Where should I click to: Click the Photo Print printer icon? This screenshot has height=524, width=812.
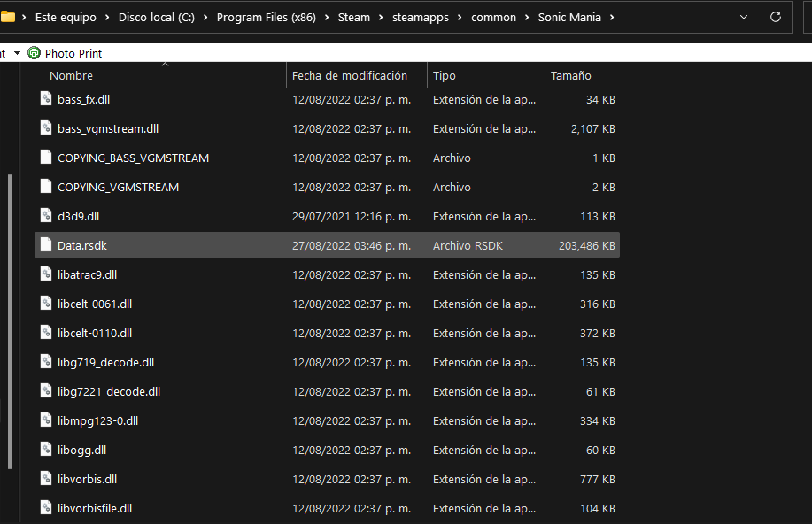pyautogui.click(x=34, y=53)
